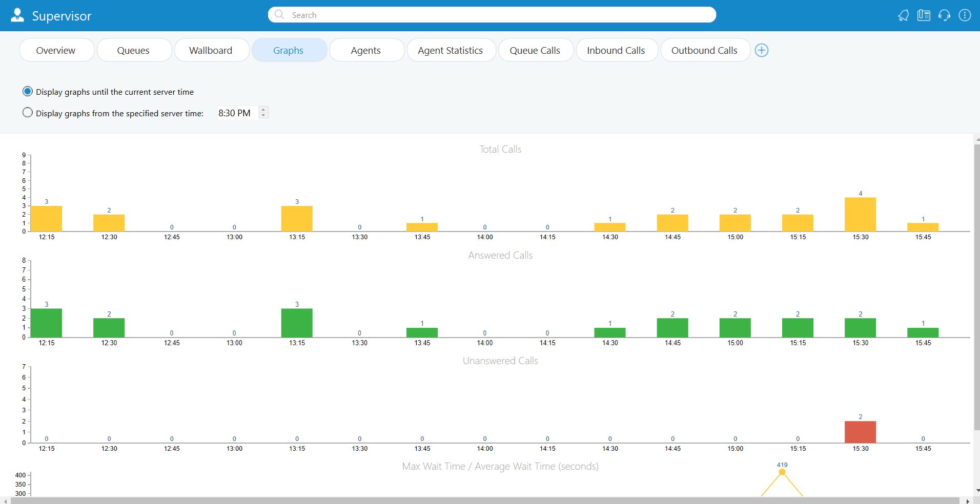
Task: Open the Queue Calls tab
Action: [x=536, y=50]
